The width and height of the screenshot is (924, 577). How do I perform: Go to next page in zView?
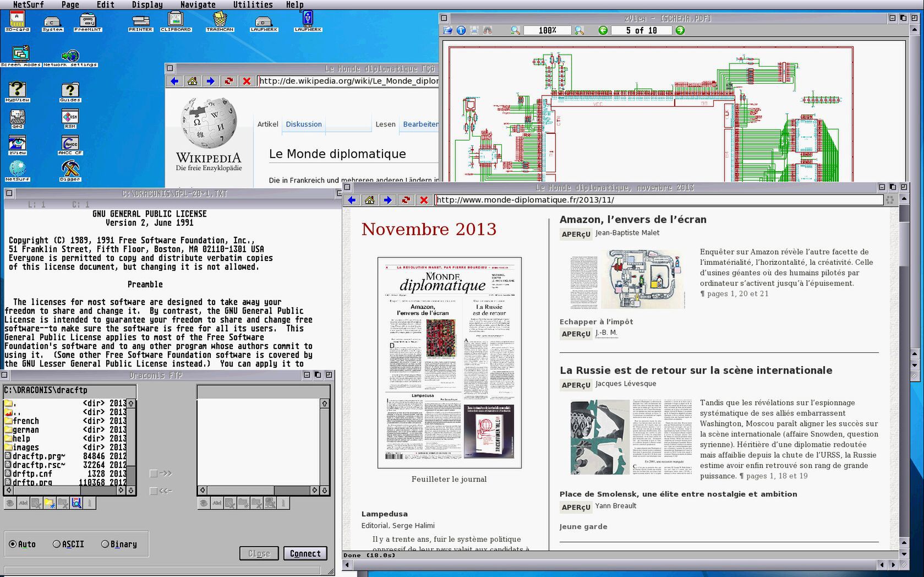[x=680, y=31]
